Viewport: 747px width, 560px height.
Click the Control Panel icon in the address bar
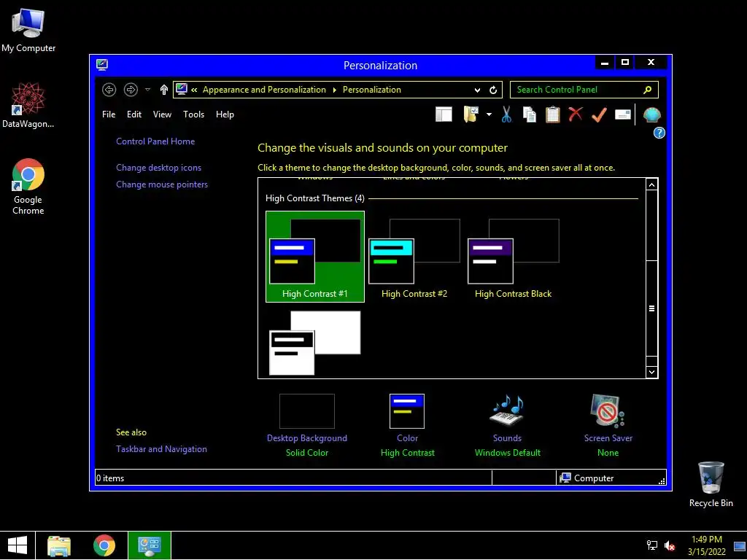click(x=182, y=89)
